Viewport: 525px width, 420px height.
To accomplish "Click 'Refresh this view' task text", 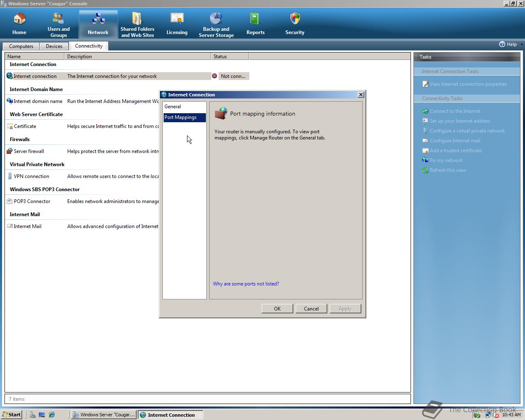I will [448, 170].
